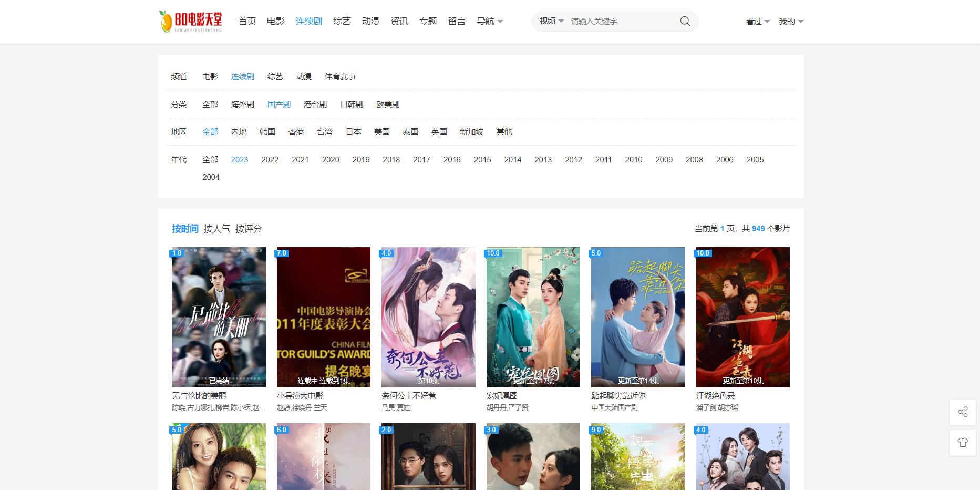Open the 小导演大电影 poster
980x490 pixels.
tap(324, 317)
